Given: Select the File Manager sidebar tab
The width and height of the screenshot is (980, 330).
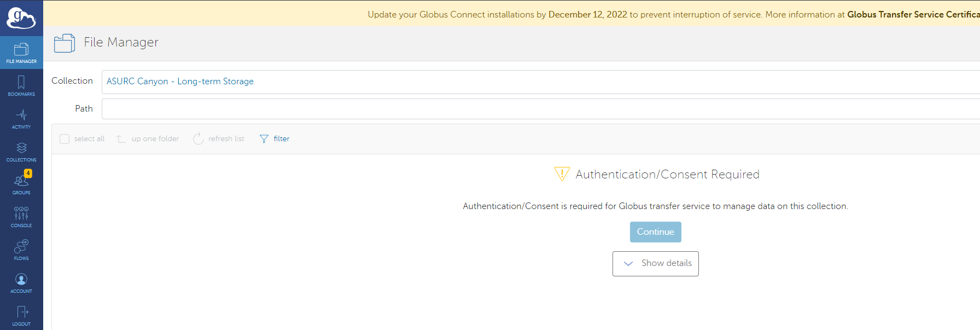Looking at the screenshot, I should coord(21,53).
